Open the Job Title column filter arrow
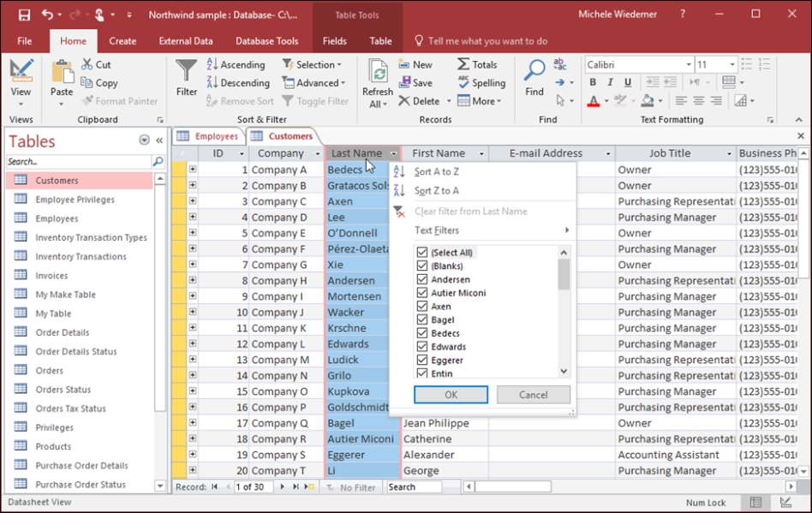The height and width of the screenshot is (513, 812). 729,154
